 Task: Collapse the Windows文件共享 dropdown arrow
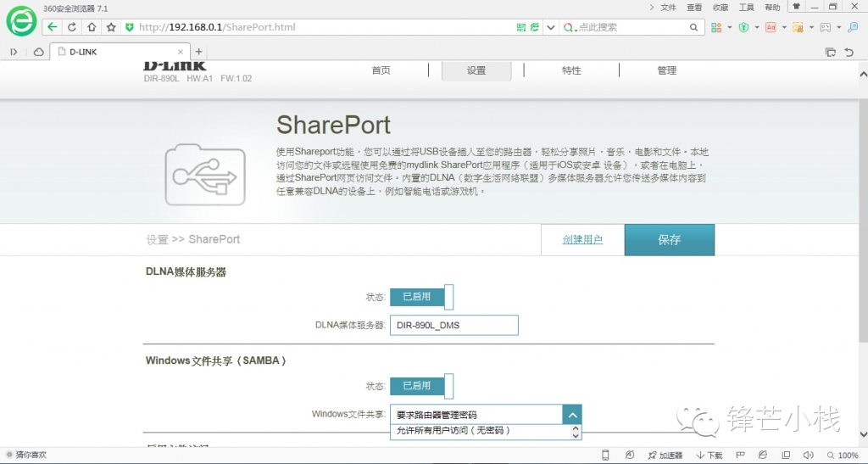tap(572, 415)
